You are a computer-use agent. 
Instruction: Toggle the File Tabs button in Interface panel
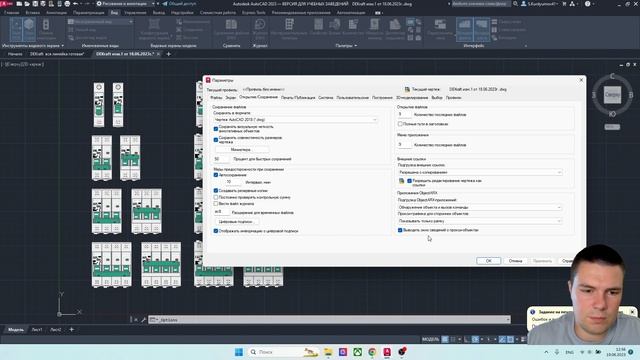[x=464, y=29]
